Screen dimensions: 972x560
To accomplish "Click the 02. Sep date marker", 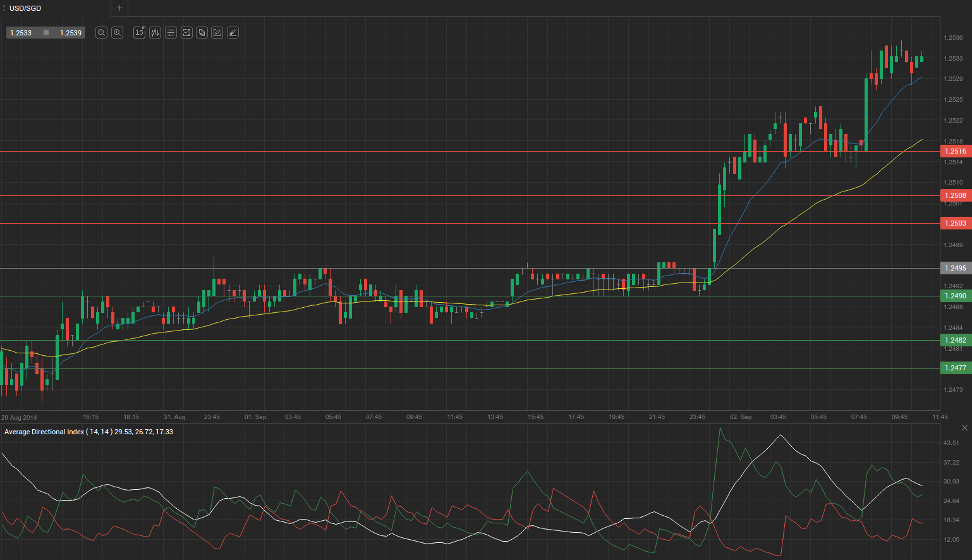I will [741, 417].
